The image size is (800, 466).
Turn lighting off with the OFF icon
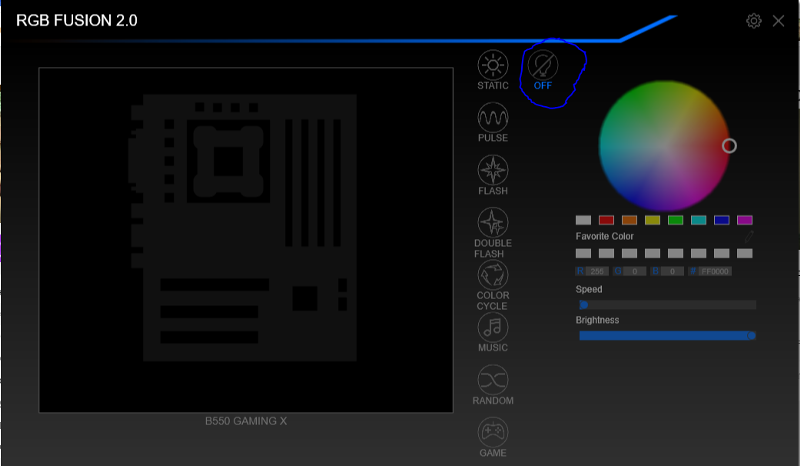[543, 67]
